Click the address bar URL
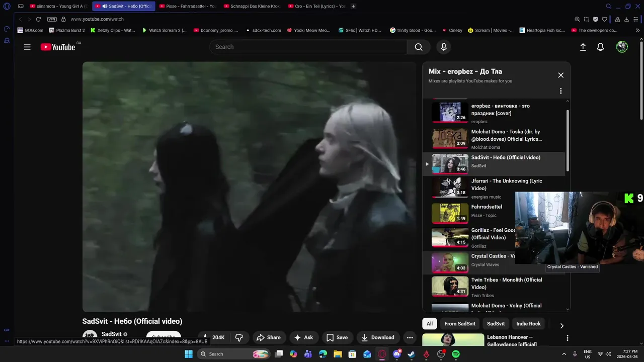Image resolution: width=644 pixels, height=362 pixels. 97,19
